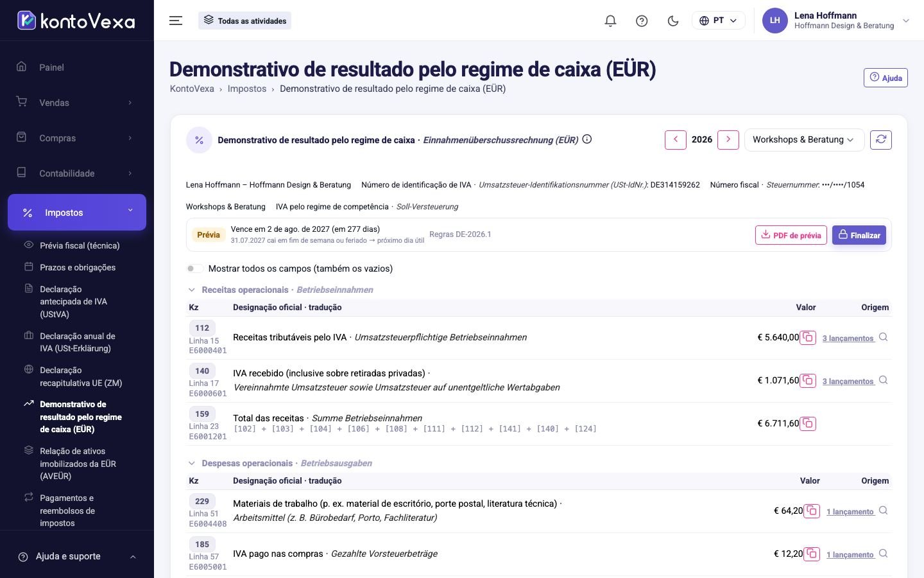Open 1 lançamento link for Kz 229
924x578 pixels.
(x=850, y=511)
